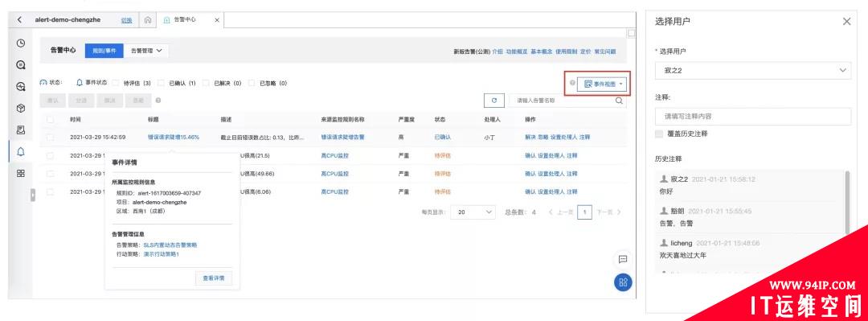This screenshot has width=868, height=321.
Task: Click the small square icon at panel top-right
Action: click(x=631, y=33)
